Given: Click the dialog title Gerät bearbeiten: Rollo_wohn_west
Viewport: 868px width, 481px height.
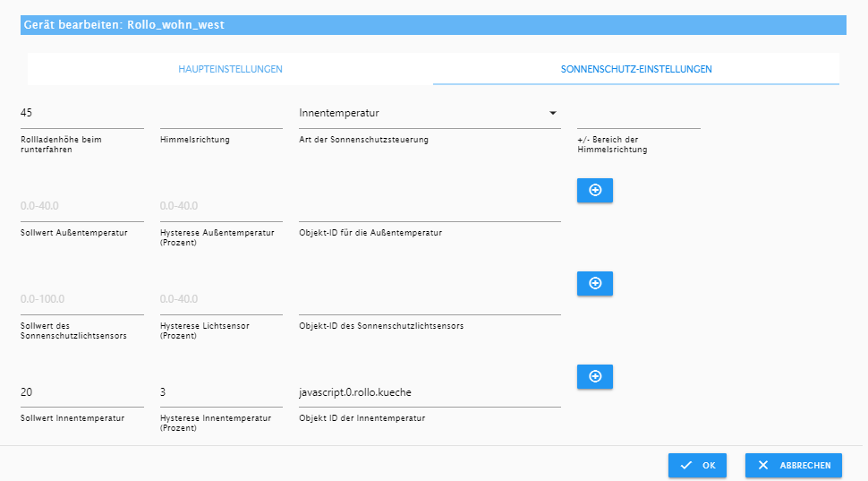Looking at the screenshot, I should tap(124, 25).
